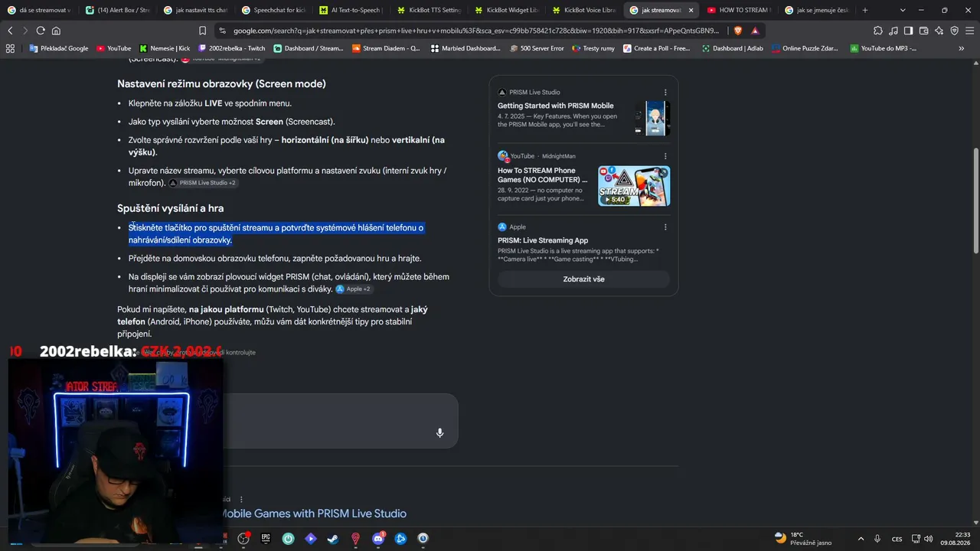This screenshot has height=551, width=980.
Task: Show more bookmarks with the overflow chevron
Action: coord(962,48)
